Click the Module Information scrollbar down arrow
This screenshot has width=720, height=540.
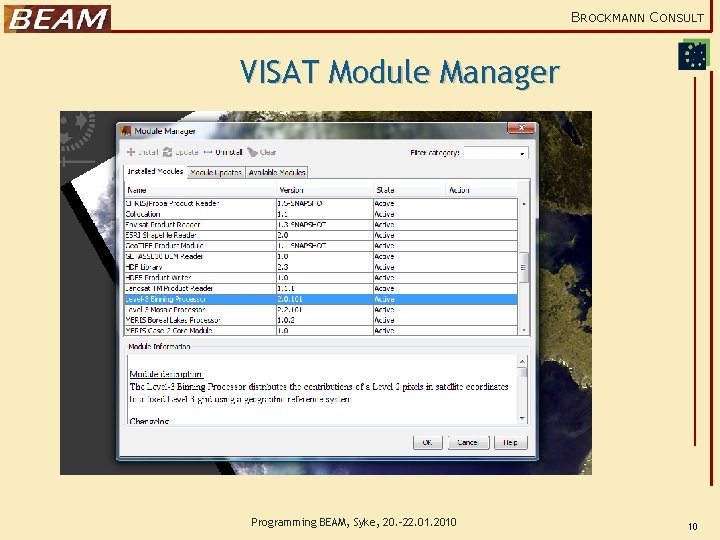coord(522,418)
